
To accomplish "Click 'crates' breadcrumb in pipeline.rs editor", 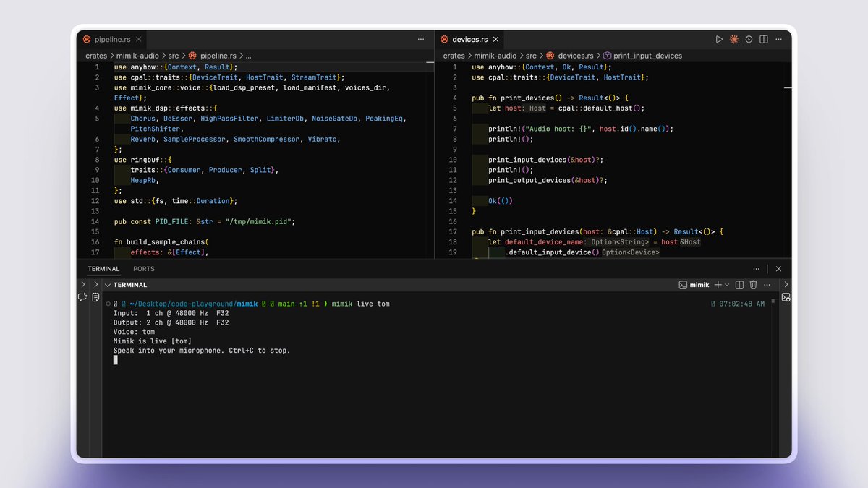I will point(96,56).
